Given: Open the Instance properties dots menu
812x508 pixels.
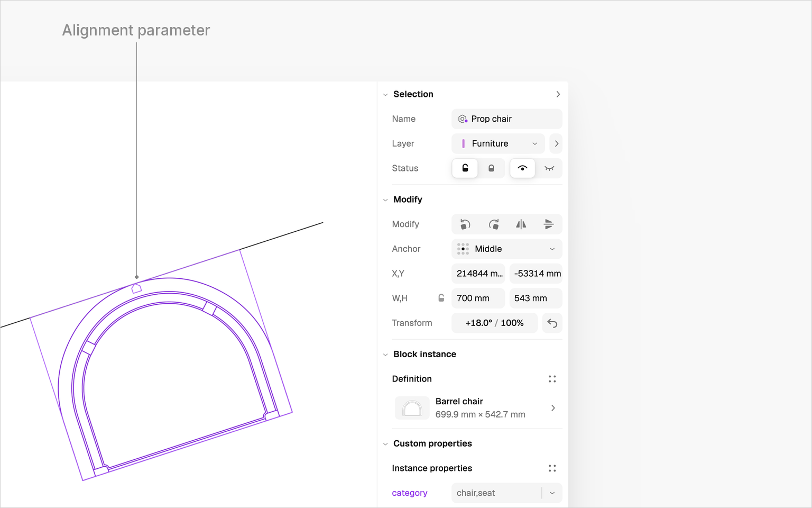Looking at the screenshot, I should (x=552, y=468).
